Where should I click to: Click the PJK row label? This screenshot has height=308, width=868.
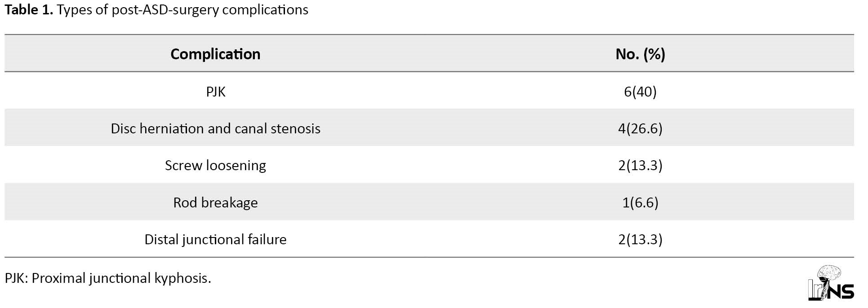click(215, 92)
